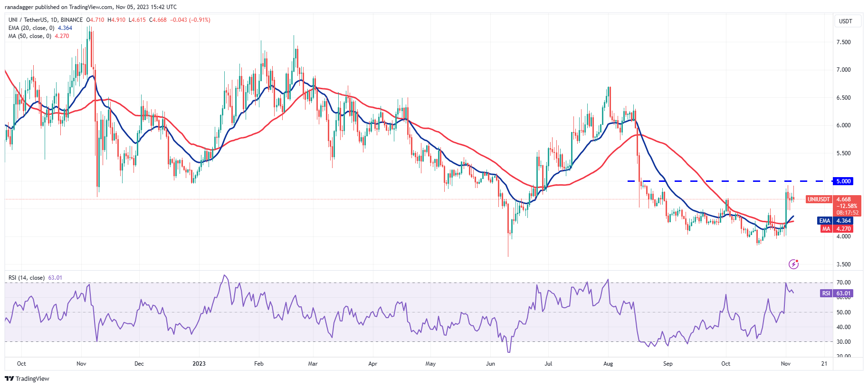Click the TradingView text link in footer
Image resolution: width=868 pixels, height=387 pixels.
click(x=32, y=378)
